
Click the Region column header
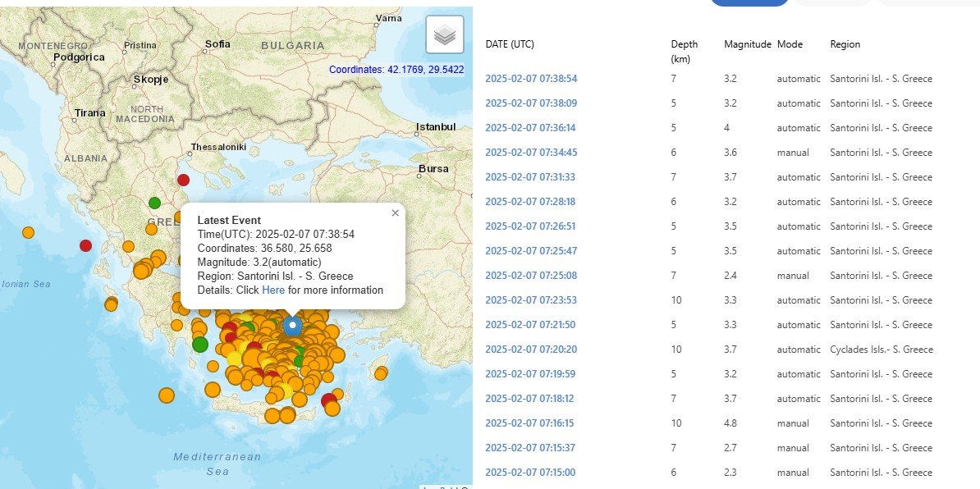point(845,44)
